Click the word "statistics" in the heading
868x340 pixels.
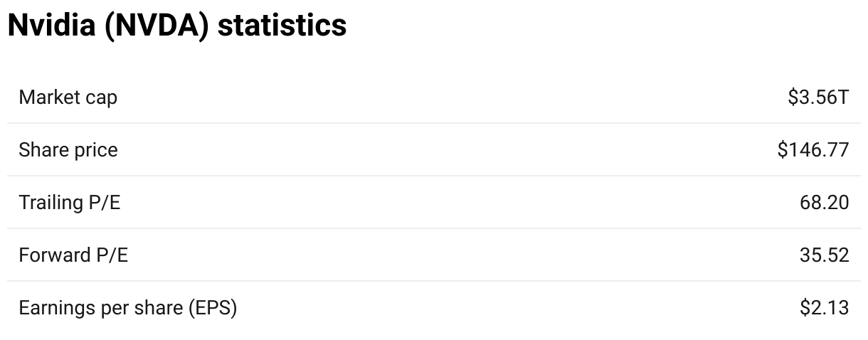282,26
